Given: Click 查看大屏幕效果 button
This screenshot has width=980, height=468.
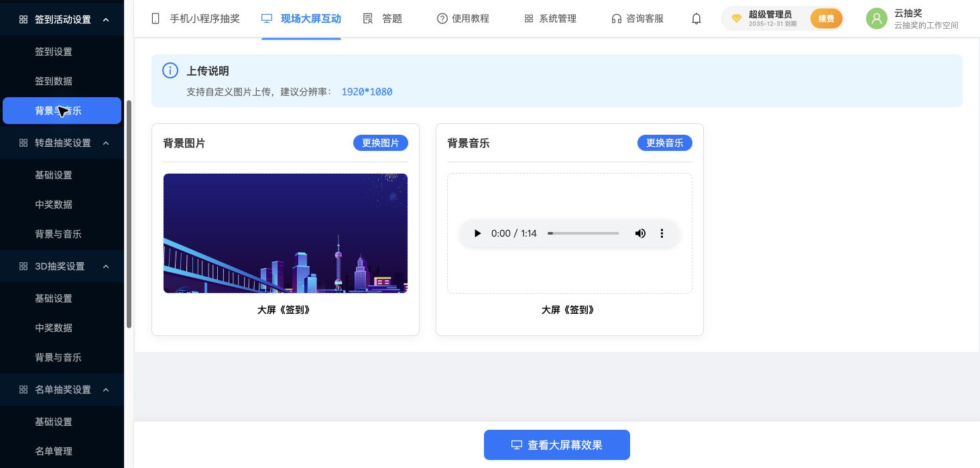Looking at the screenshot, I should coord(557,445).
